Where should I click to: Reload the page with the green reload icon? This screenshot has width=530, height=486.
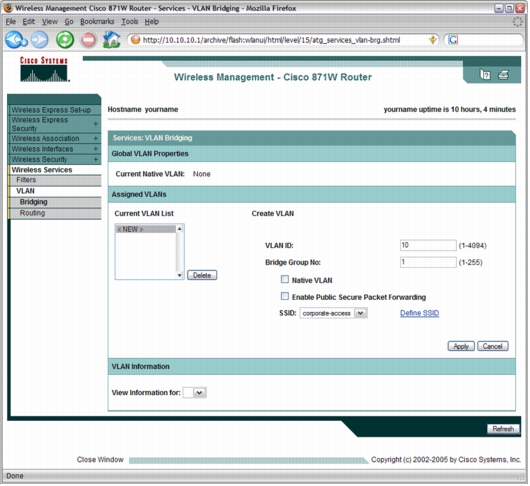(65, 40)
